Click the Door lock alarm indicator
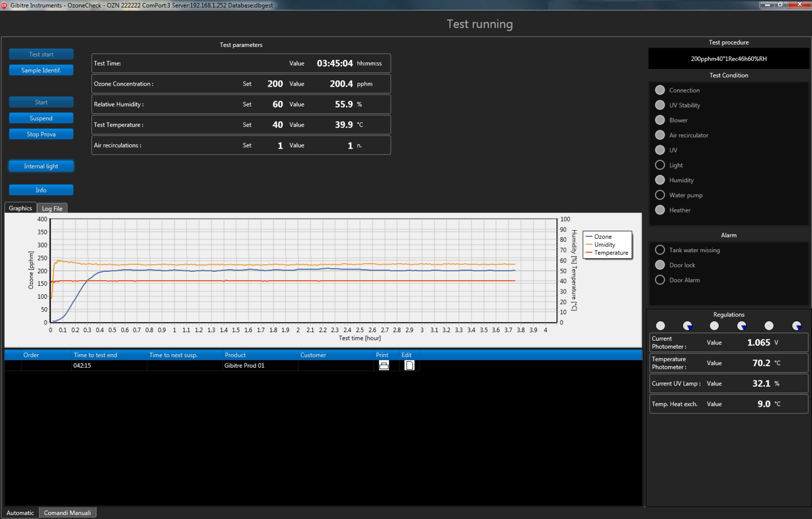Viewport: 812px width, 519px height. pyautogui.click(x=660, y=265)
